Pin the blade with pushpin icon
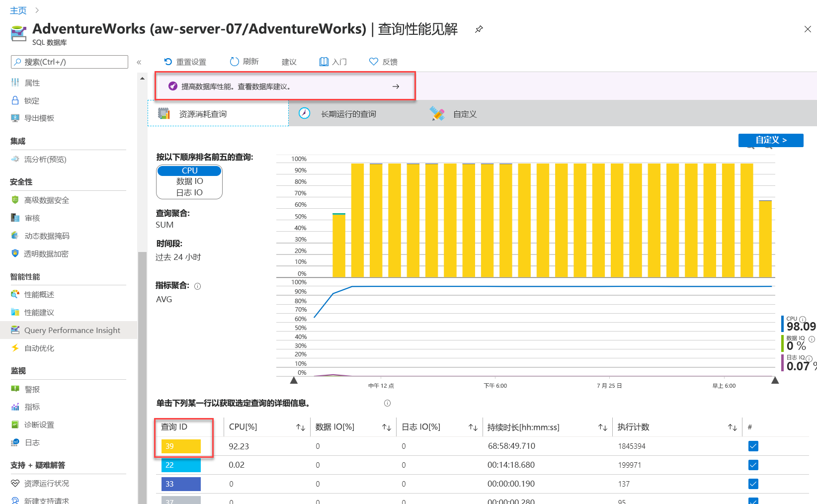 pos(479,29)
